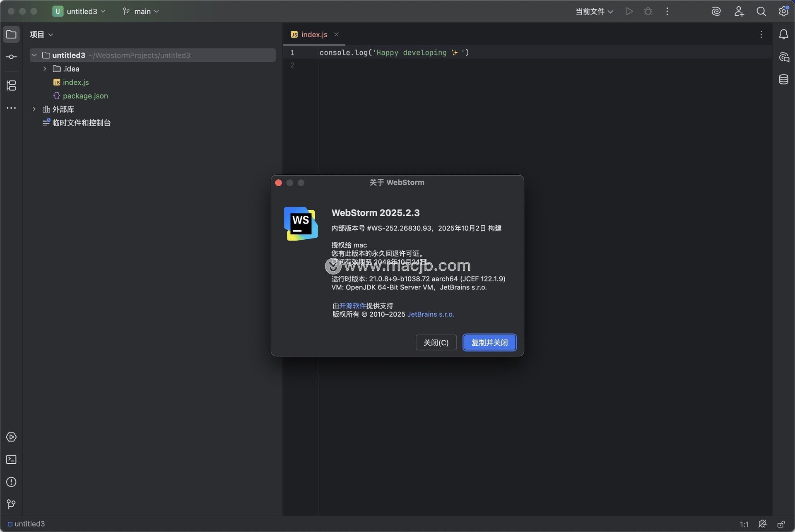
Task: Expand the .idea folder
Action: [45, 69]
